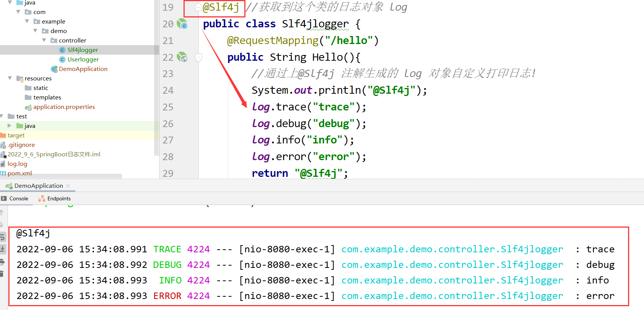Click the DemoApplication Spring Boot class icon

point(54,69)
